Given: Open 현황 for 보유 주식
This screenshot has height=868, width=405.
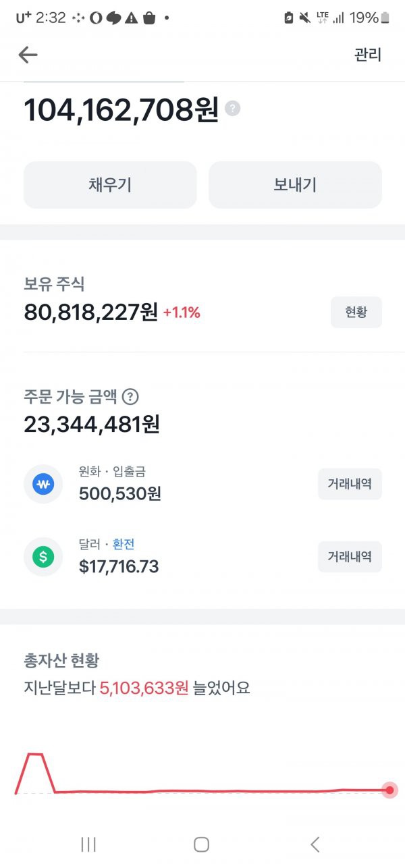Looking at the screenshot, I should (356, 313).
